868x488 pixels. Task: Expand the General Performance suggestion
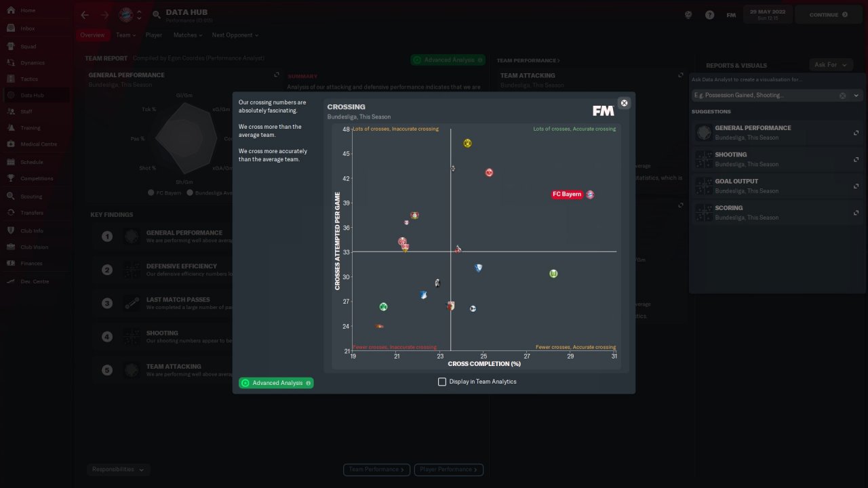pos(856,133)
